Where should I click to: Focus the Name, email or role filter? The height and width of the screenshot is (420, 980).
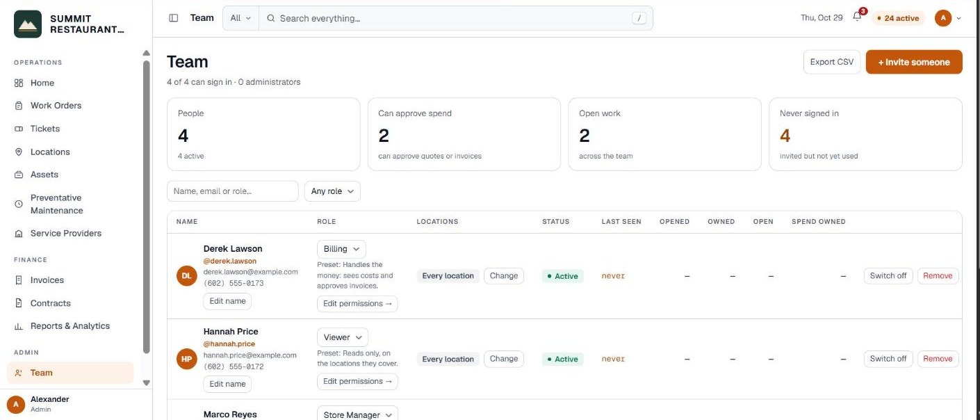tap(233, 191)
